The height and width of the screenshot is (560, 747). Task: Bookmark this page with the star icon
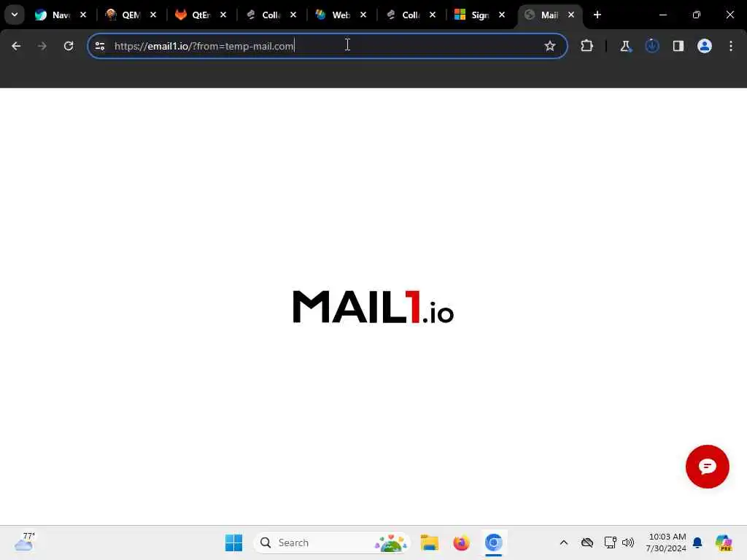550,46
